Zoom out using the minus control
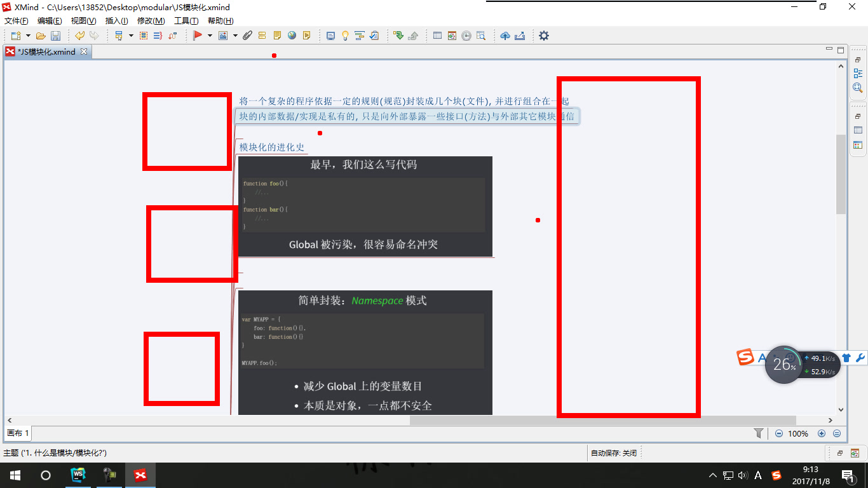 tap(778, 433)
